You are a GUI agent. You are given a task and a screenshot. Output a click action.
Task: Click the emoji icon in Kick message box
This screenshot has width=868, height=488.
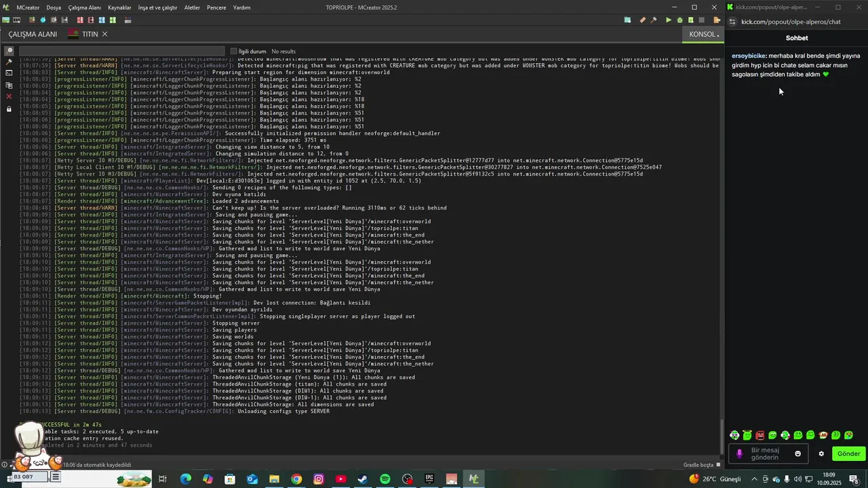(797, 453)
